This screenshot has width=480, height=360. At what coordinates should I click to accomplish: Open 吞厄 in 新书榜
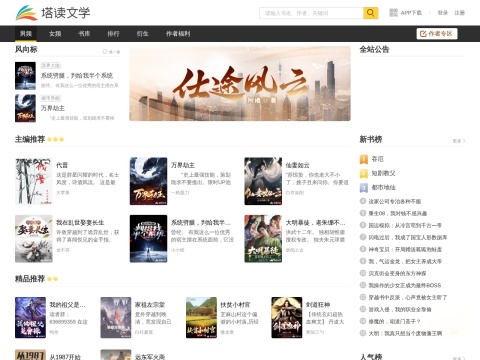tap(378, 159)
